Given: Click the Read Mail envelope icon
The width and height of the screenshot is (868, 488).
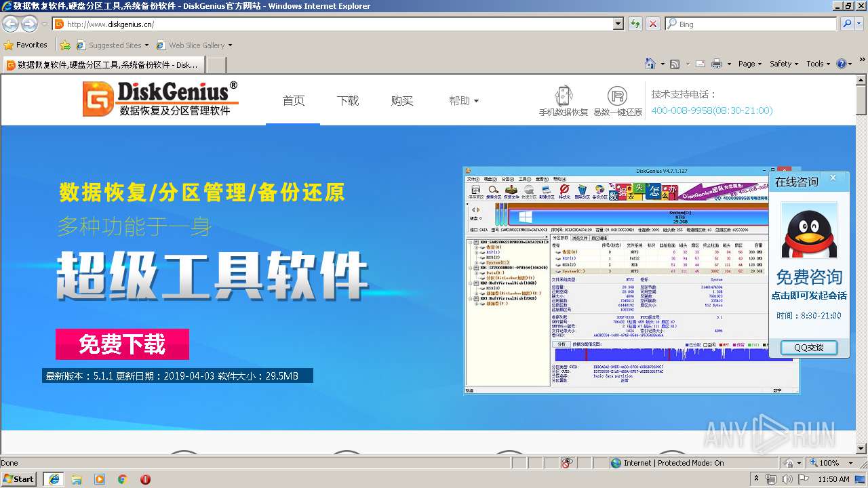Looking at the screenshot, I should (x=700, y=64).
